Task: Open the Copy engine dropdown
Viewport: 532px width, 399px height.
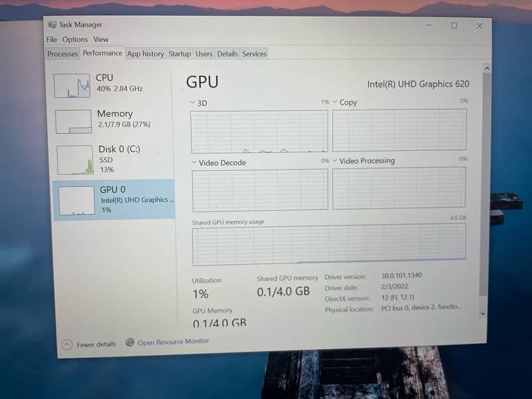Action: pyautogui.click(x=335, y=102)
